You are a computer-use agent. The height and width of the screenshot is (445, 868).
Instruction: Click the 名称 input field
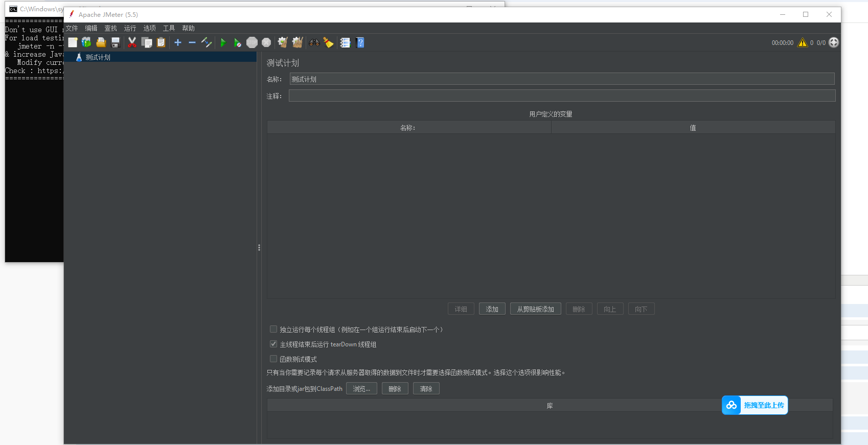click(x=562, y=79)
